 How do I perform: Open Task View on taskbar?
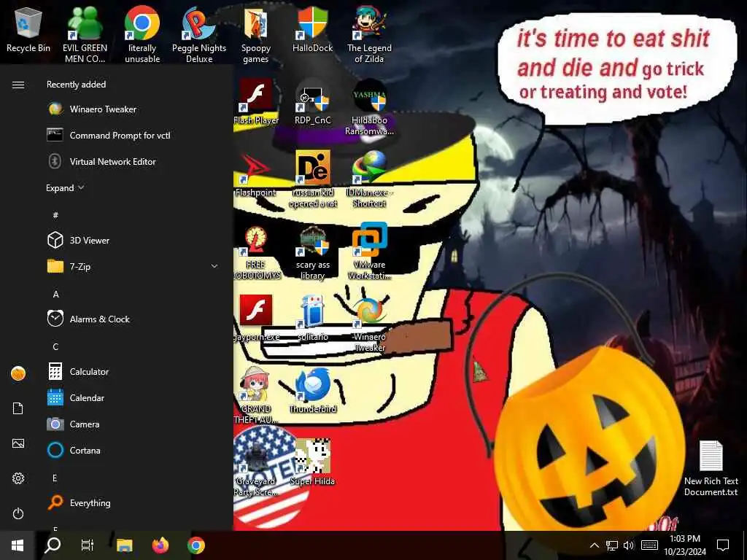pyautogui.click(x=88, y=545)
